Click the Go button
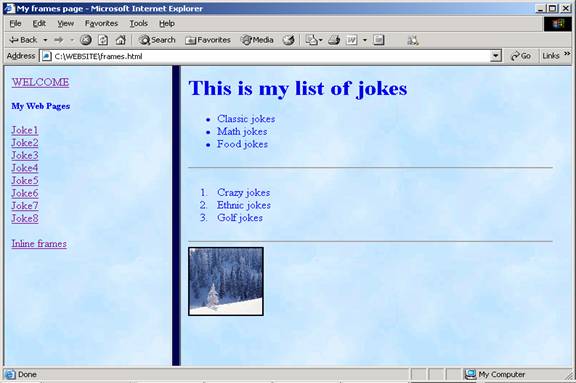Image resolution: width=576 pixels, height=383 pixels. click(x=521, y=56)
